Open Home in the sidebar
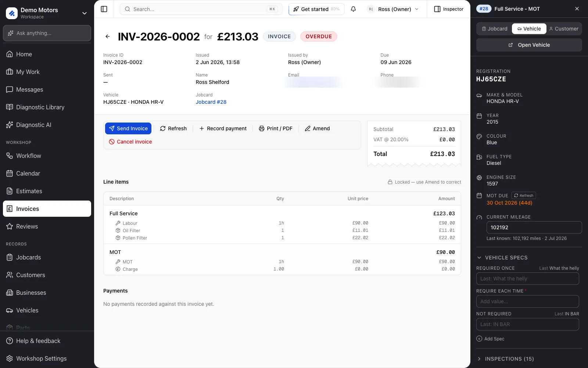588x368 pixels. point(47,54)
